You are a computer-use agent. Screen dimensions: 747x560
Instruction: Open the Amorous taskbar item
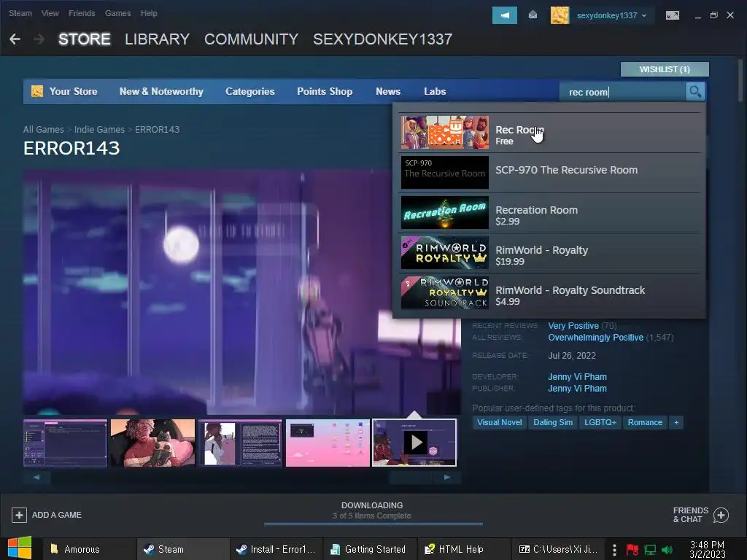click(x=89, y=549)
